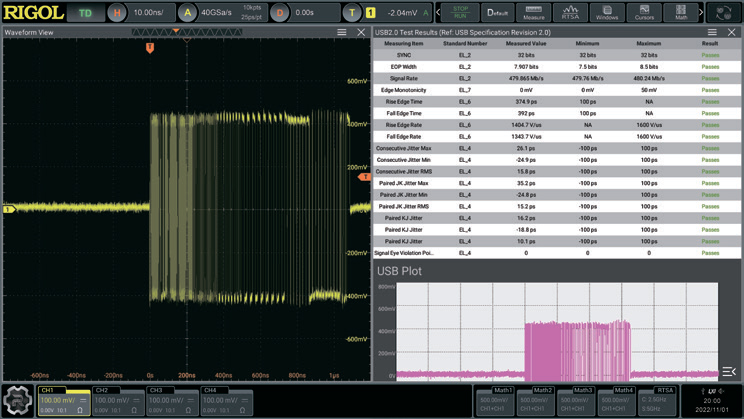Toggle the Math1 tab
The height and width of the screenshot is (419, 744).
point(494,401)
